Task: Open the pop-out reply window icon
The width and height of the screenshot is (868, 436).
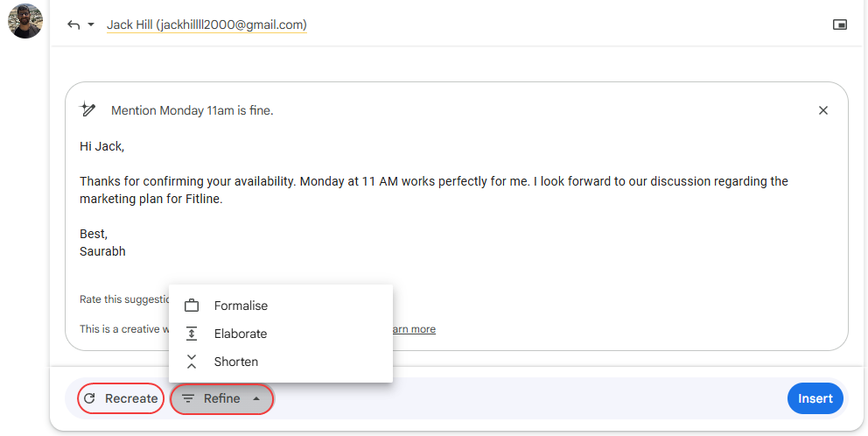Action: pyautogui.click(x=840, y=25)
